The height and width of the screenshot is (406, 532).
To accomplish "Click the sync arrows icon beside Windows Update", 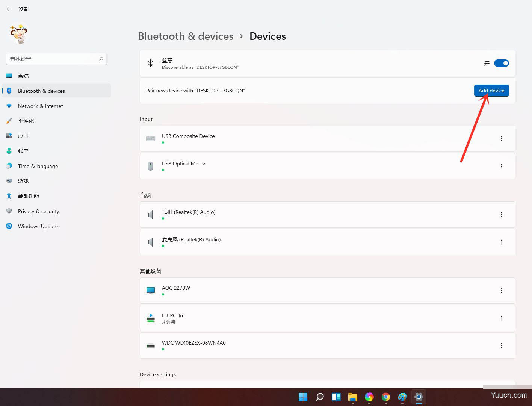I will coord(9,226).
